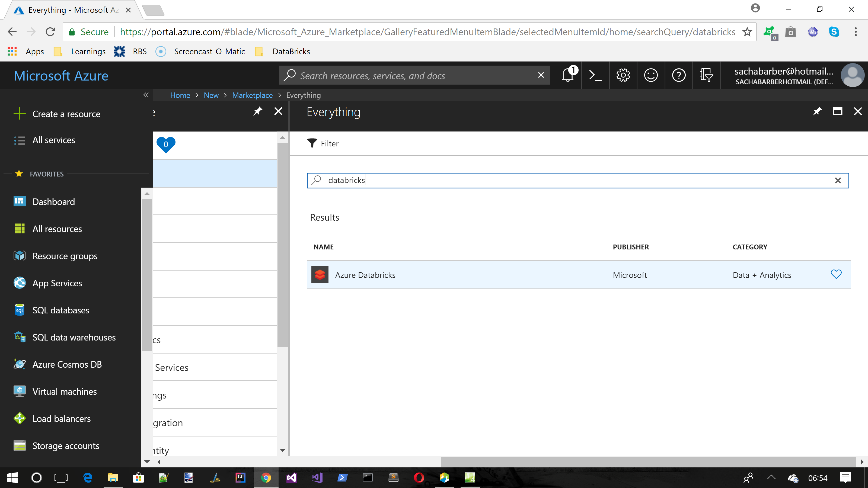Image resolution: width=868 pixels, height=488 pixels.
Task: Pin the Everything blade to dashboard
Action: point(817,111)
